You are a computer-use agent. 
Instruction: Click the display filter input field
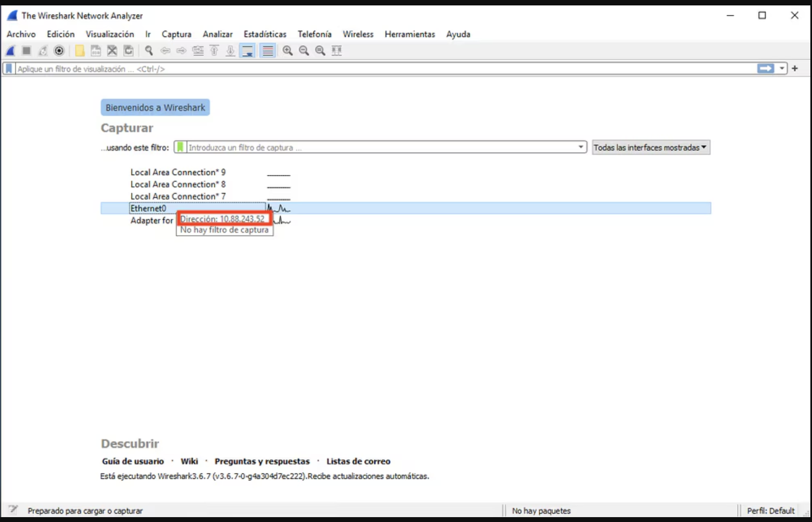(x=379, y=69)
